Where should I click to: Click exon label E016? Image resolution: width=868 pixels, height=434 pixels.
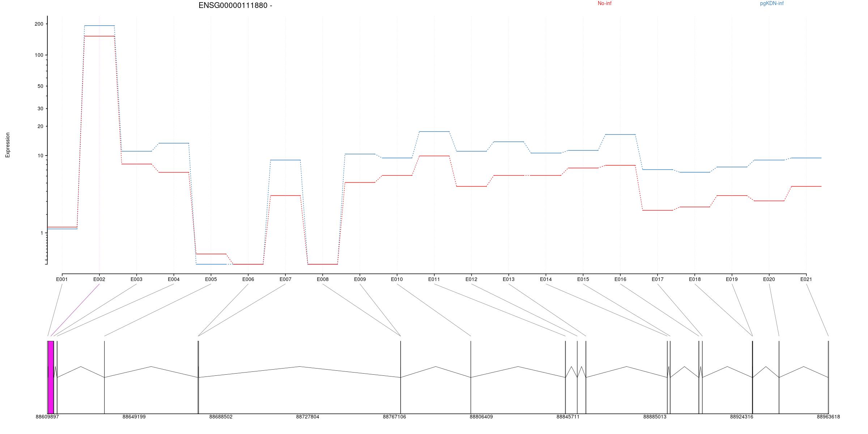(x=620, y=279)
